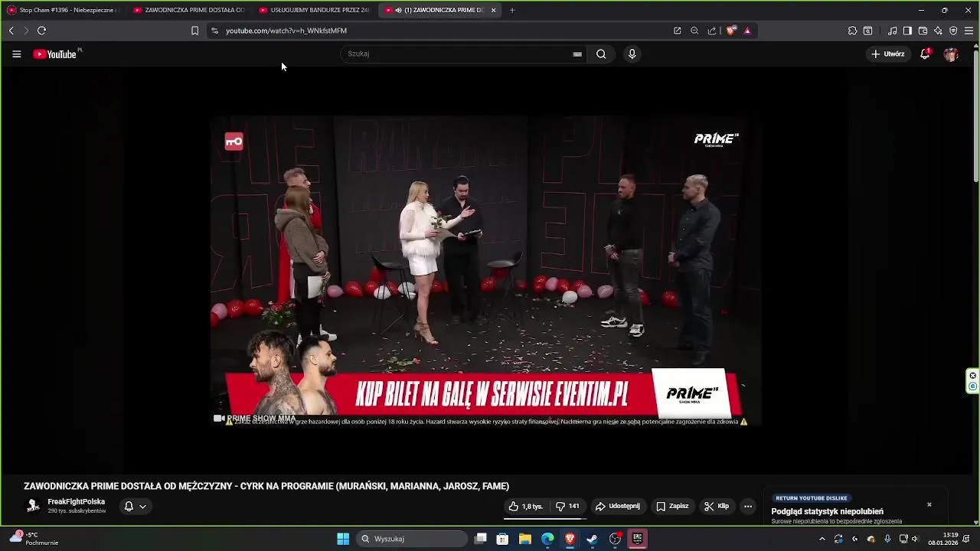Dislike the video (141)
The width and height of the screenshot is (980, 551).
(567, 506)
